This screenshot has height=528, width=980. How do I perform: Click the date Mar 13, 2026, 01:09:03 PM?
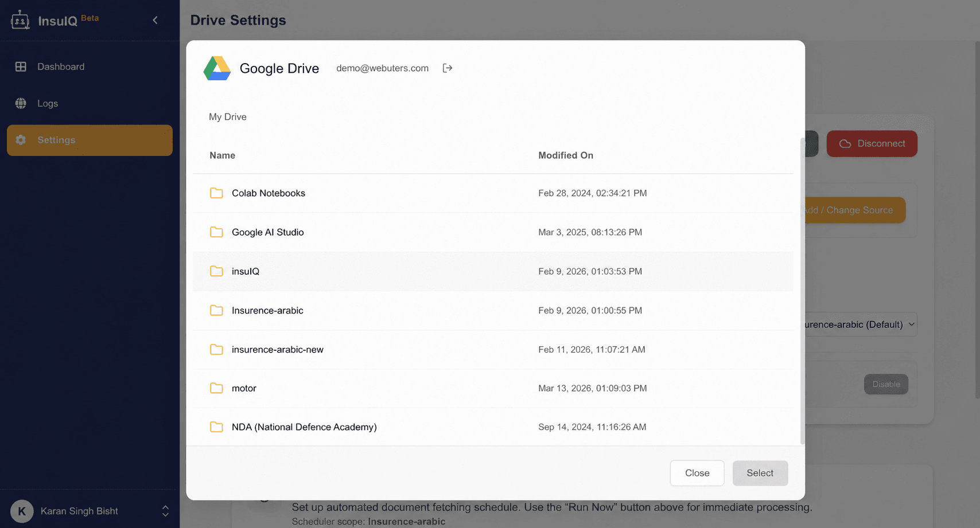coord(593,388)
